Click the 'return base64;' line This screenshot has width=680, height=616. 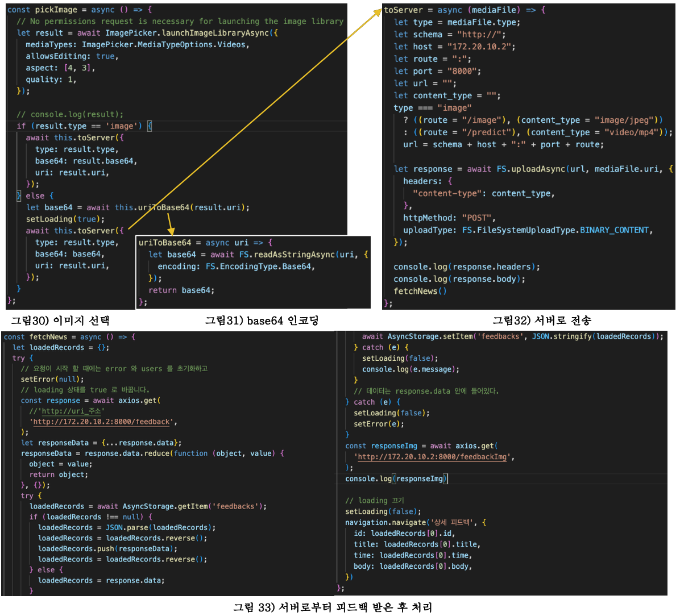pos(181,290)
